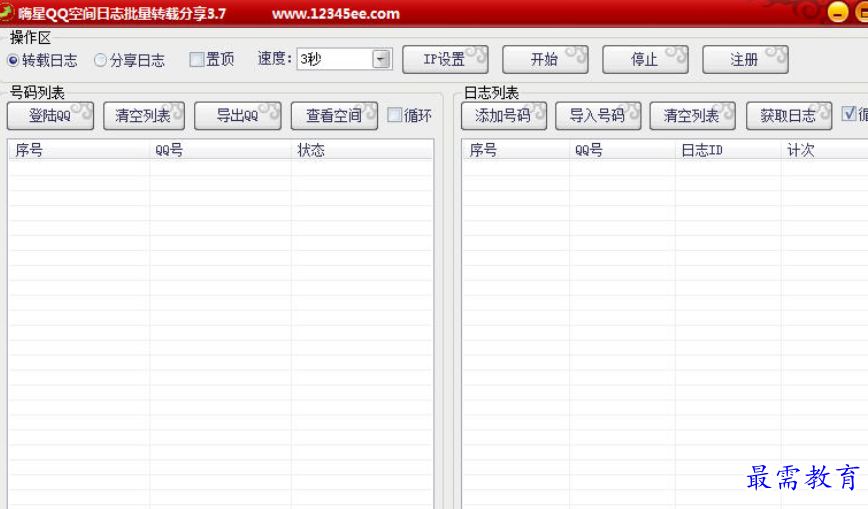The width and height of the screenshot is (868, 509).
Task: Click the 导出QQ button
Action: click(238, 116)
